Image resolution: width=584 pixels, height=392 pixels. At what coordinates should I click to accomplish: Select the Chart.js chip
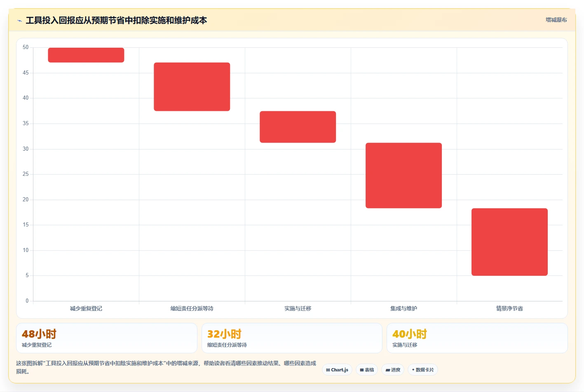pyautogui.click(x=337, y=370)
